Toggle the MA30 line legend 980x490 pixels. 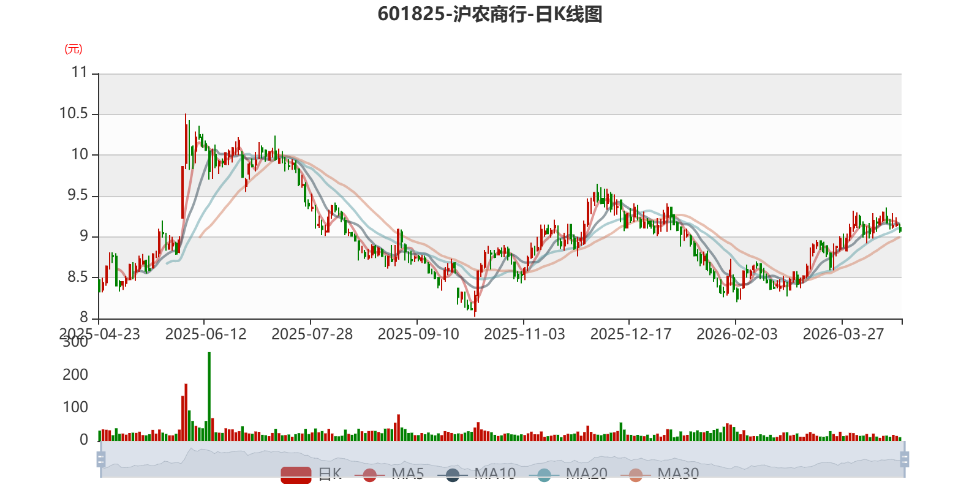[660, 475]
